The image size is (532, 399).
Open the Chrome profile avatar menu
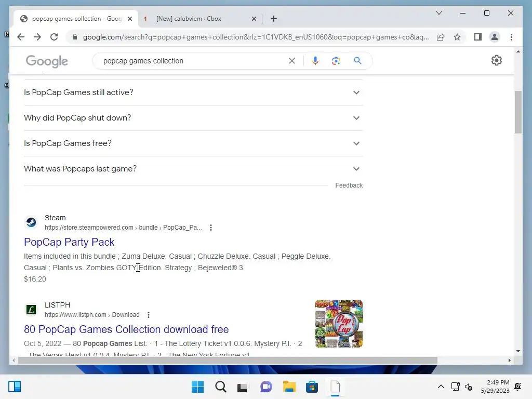[495, 37]
